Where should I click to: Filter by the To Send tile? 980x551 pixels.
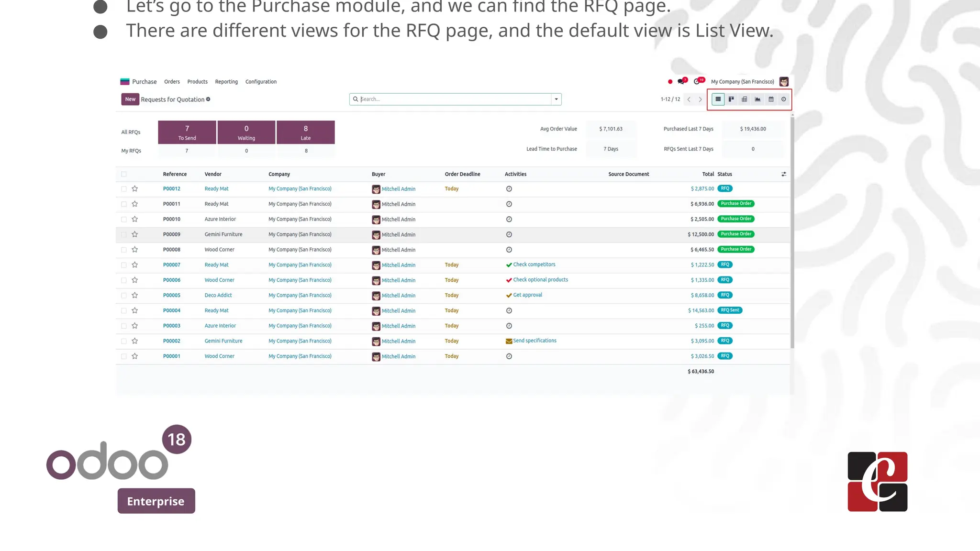[187, 132]
